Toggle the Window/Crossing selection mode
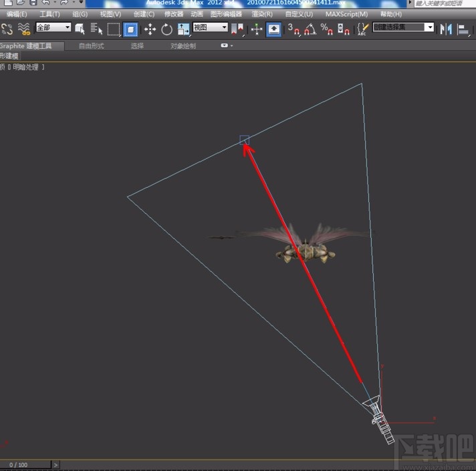The height and width of the screenshot is (471, 476). coord(130,29)
